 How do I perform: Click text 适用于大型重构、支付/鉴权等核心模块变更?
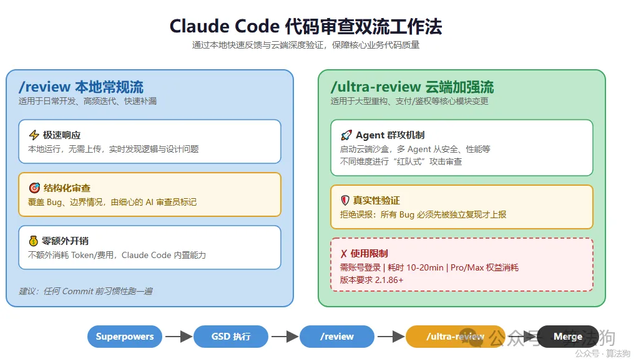coord(409,101)
